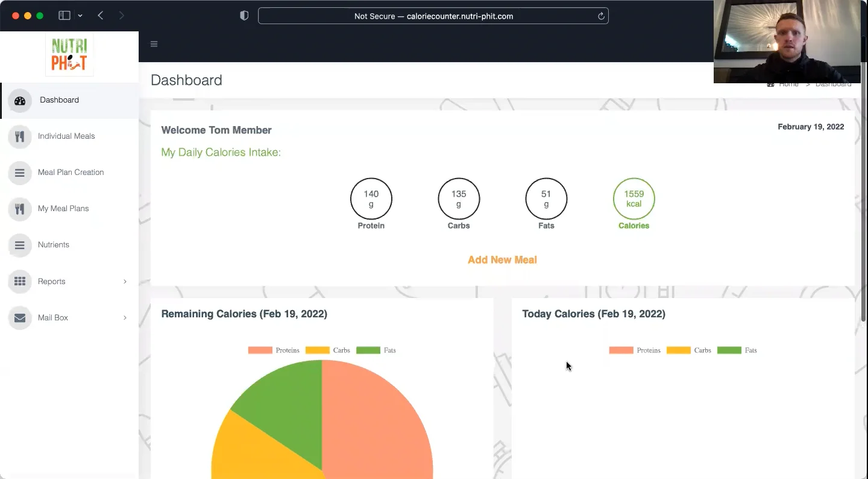Click the Reports grid icon
The width and height of the screenshot is (868, 479).
tap(20, 281)
